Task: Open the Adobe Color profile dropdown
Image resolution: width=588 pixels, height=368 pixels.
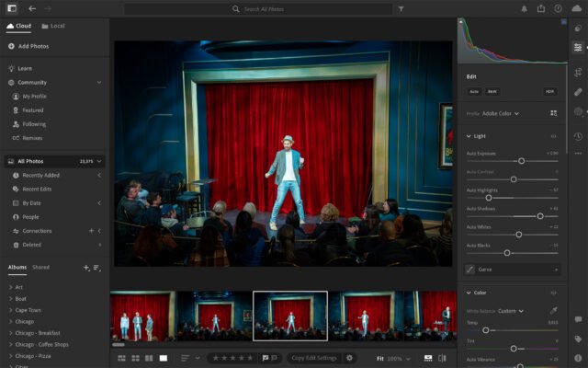Action: (500, 113)
